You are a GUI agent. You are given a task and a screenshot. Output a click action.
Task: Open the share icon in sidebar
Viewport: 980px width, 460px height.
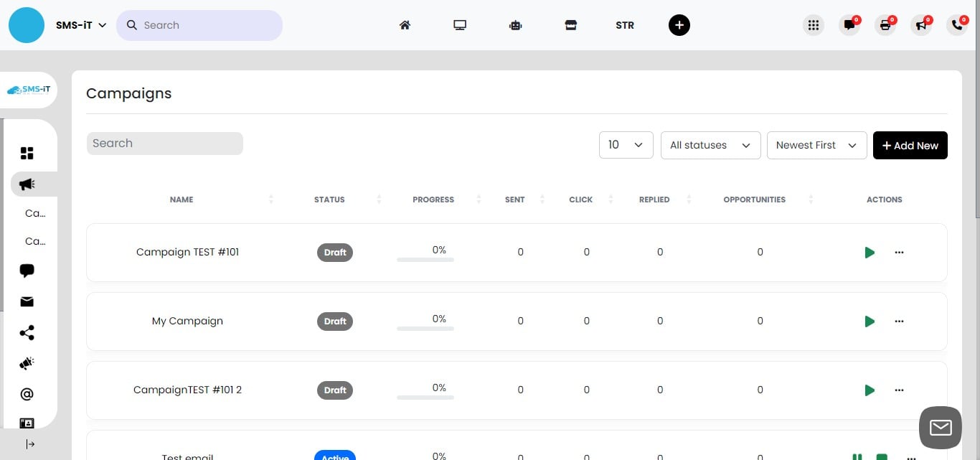(x=27, y=333)
